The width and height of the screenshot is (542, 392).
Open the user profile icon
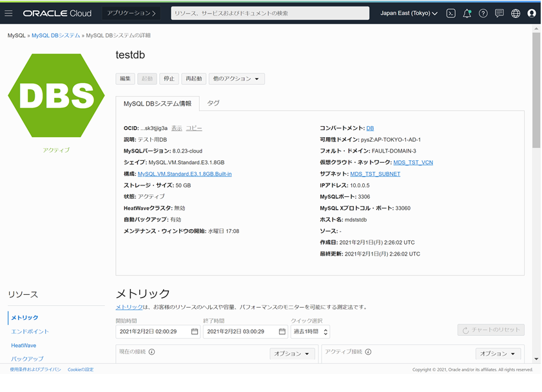[x=532, y=13]
